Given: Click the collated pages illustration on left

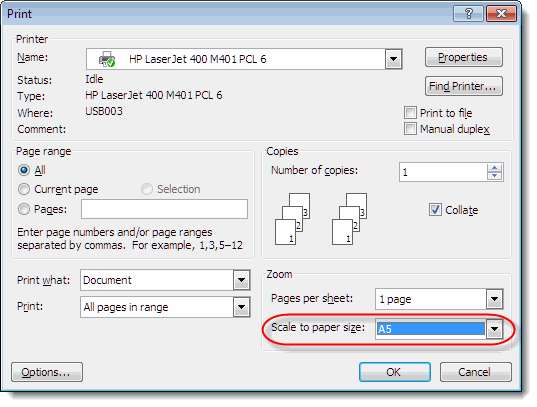Looking at the screenshot, I should coord(292,219).
